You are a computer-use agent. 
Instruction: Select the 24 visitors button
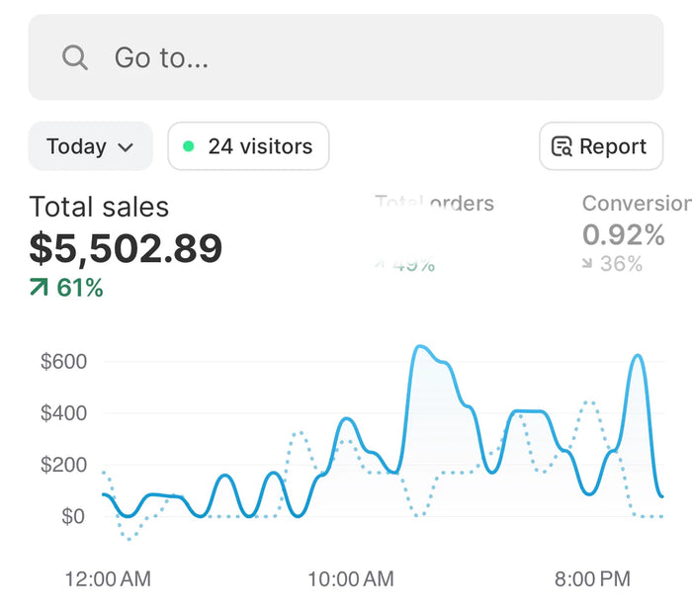[248, 146]
